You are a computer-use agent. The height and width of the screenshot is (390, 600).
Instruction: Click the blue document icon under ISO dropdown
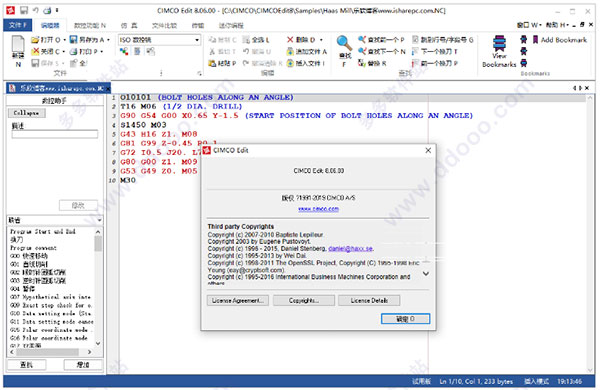pos(137,51)
